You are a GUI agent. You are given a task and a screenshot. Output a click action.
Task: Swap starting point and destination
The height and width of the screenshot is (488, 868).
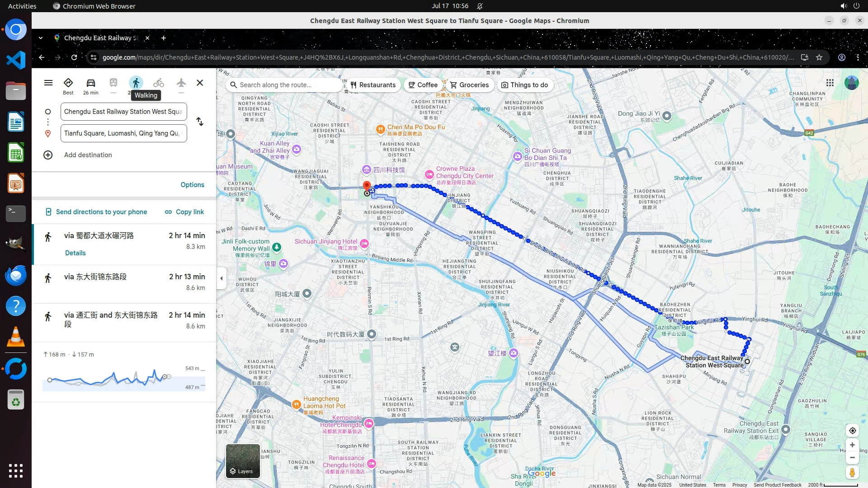(x=200, y=122)
